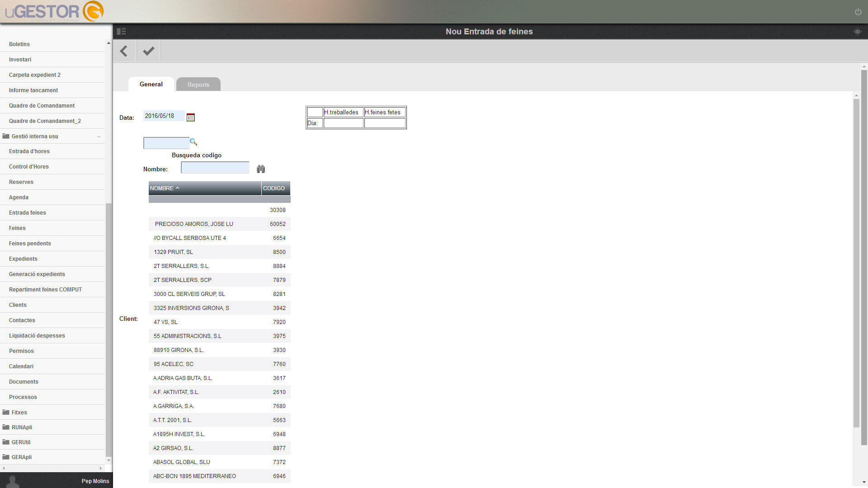
Task: Open Entrada feines in the sidebar
Action: coord(52,213)
